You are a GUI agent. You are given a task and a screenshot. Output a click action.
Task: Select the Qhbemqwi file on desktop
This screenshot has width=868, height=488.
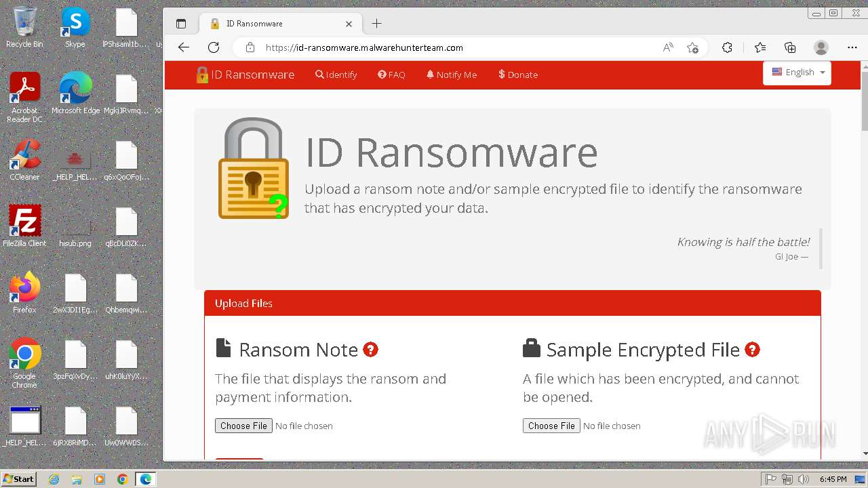(126, 293)
